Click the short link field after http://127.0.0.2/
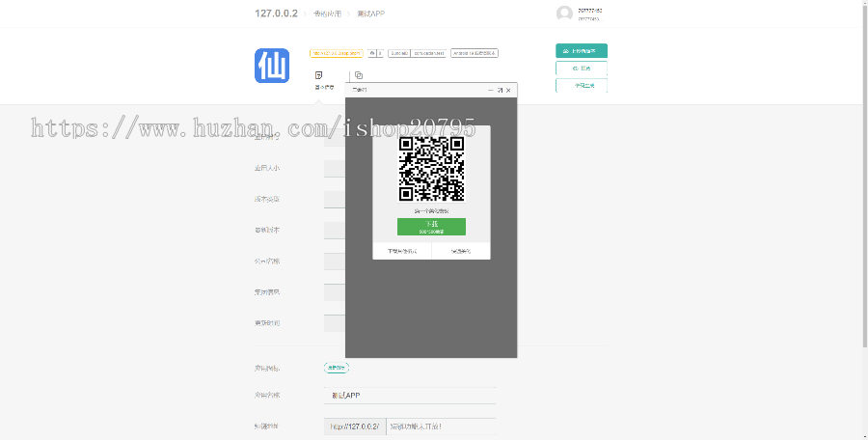868x440 pixels. [x=441, y=426]
